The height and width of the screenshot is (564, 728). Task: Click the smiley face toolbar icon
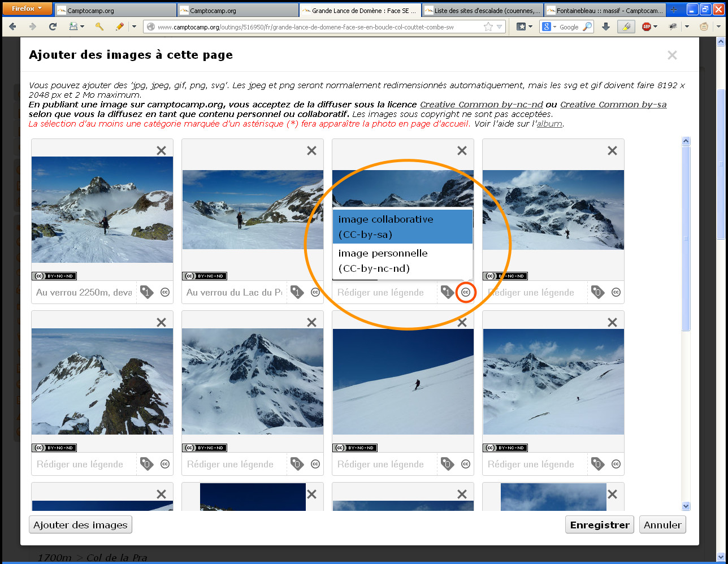(704, 27)
